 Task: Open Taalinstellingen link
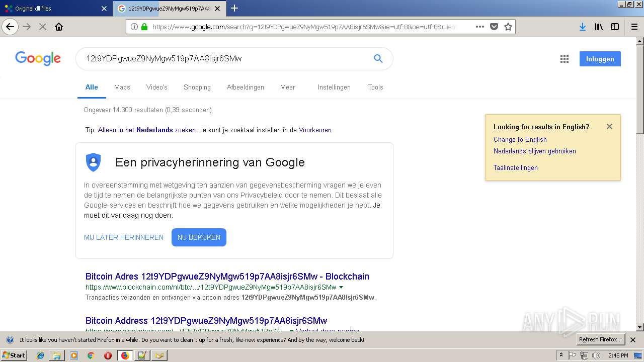coord(516,167)
